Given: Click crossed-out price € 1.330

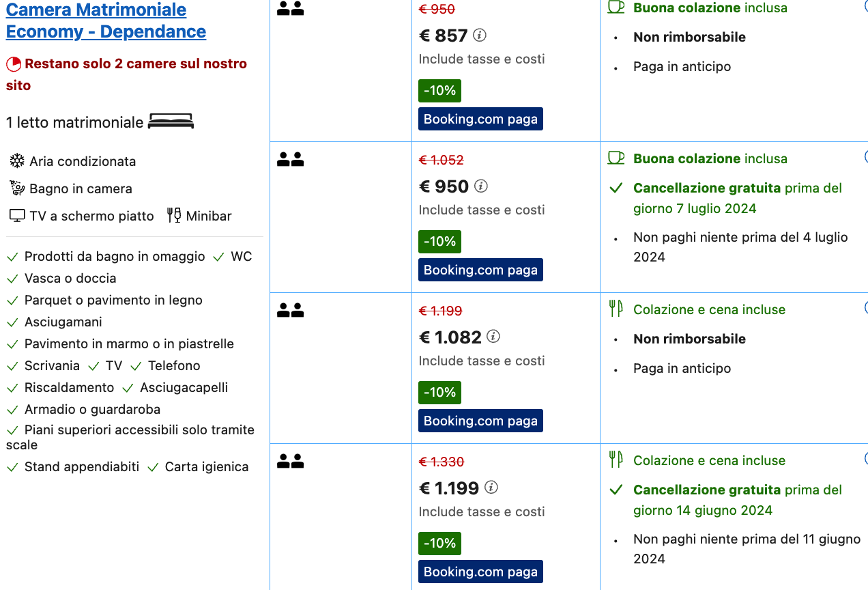Looking at the screenshot, I should pyautogui.click(x=441, y=462).
